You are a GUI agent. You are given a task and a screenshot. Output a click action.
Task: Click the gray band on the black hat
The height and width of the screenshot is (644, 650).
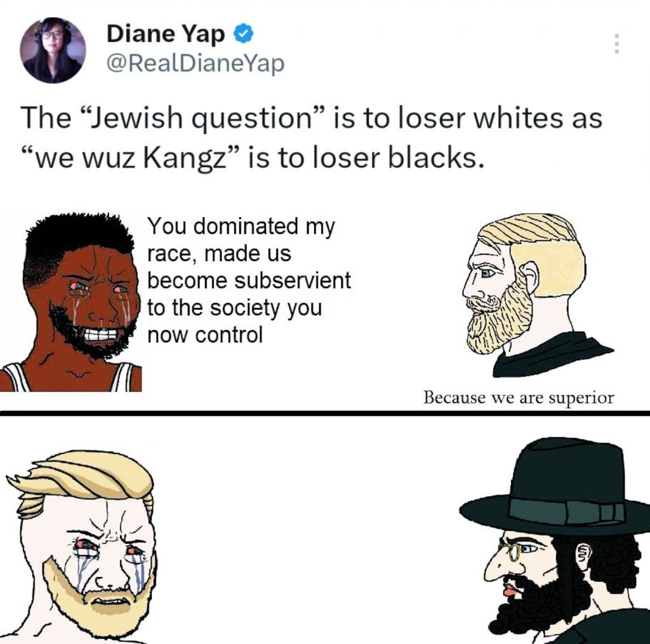567,509
